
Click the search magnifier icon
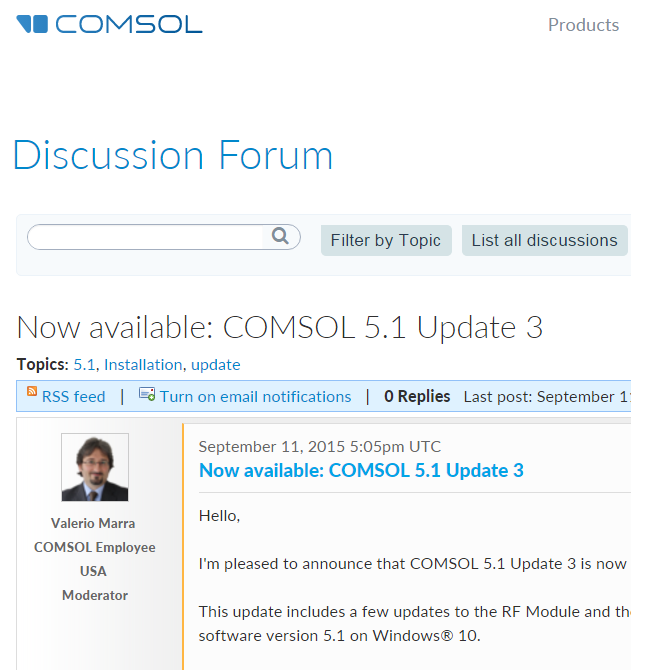(x=280, y=237)
